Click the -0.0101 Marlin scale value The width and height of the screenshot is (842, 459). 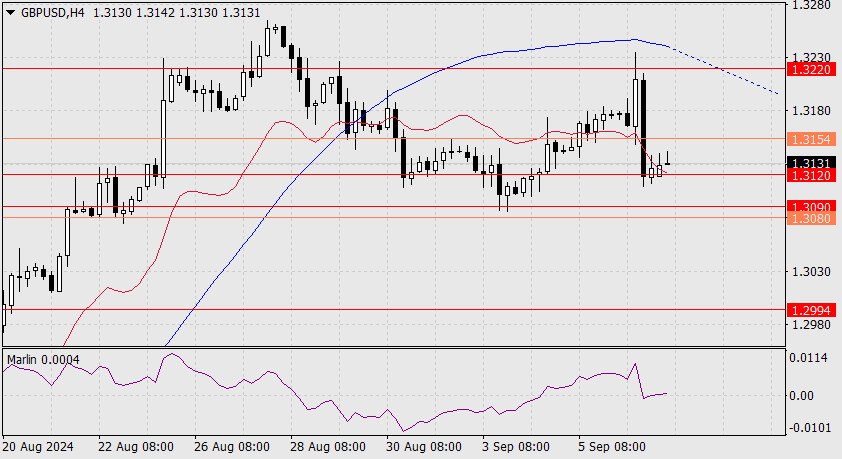808,428
